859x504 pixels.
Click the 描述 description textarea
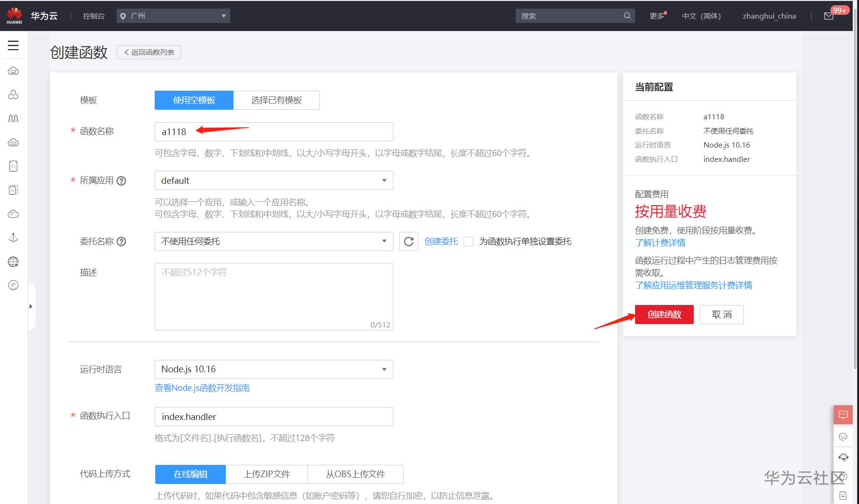pos(274,296)
